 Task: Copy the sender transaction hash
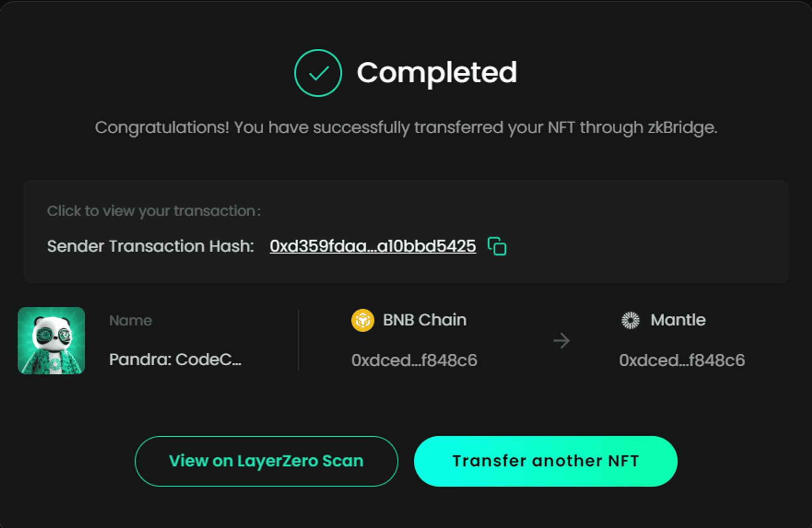click(497, 246)
